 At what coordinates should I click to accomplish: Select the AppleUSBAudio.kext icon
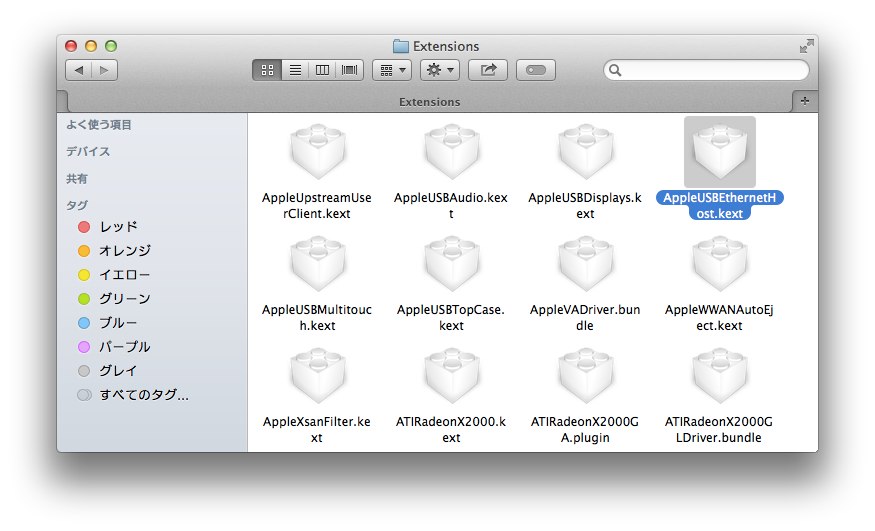[x=451, y=152]
